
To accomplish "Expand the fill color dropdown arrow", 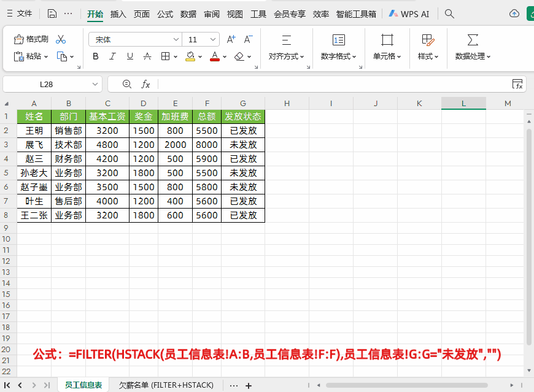I will tap(200, 57).
